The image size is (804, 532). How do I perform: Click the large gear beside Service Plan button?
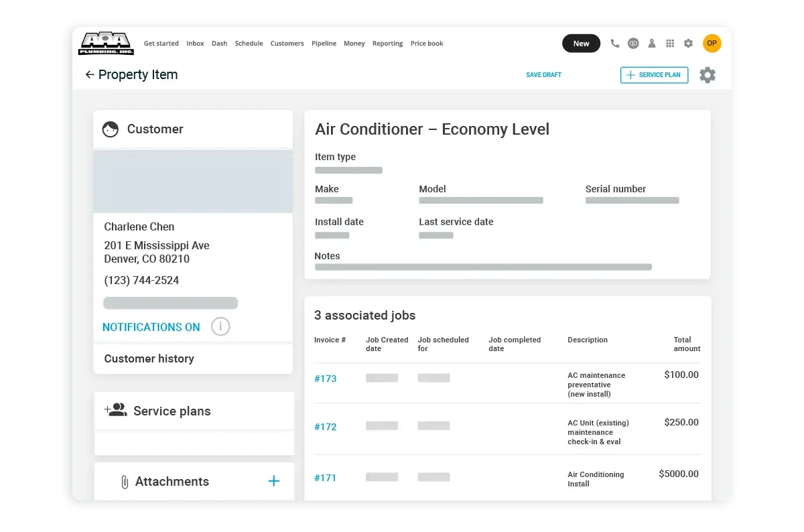pyautogui.click(x=708, y=75)
